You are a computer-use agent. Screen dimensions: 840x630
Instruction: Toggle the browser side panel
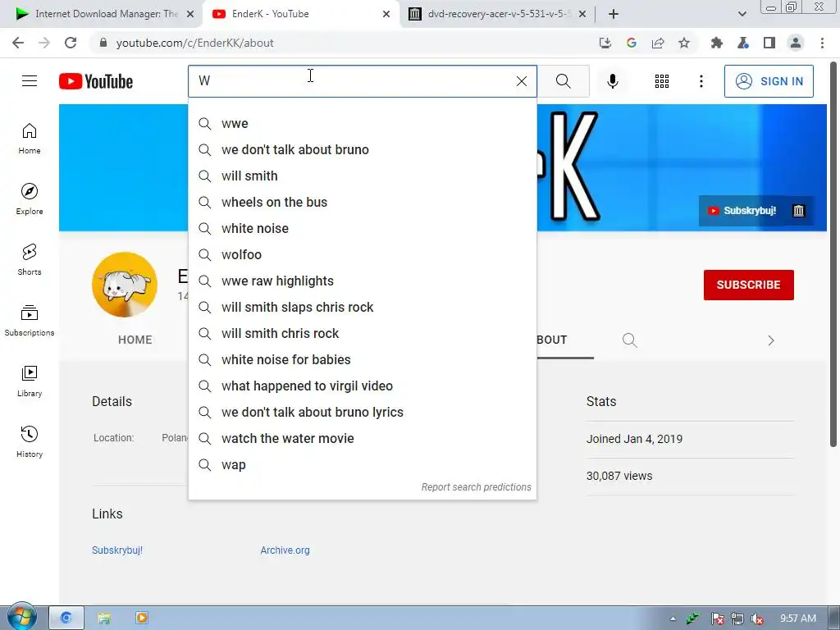769,43
